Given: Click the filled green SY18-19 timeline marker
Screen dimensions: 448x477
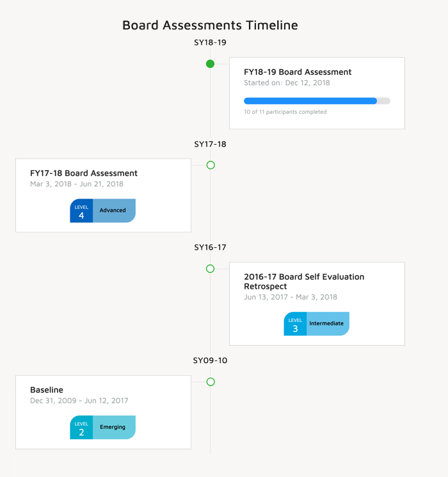Looking at the screenshot, I should pos(210,64).
